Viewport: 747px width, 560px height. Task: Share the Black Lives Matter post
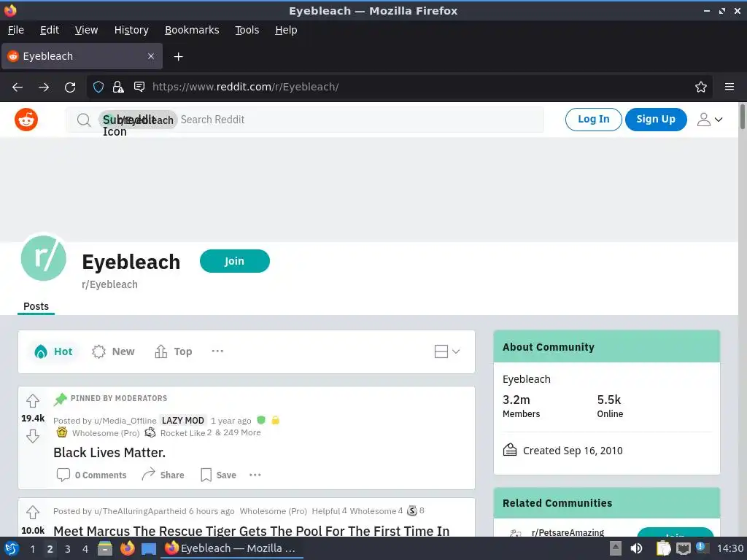(163, 475)
